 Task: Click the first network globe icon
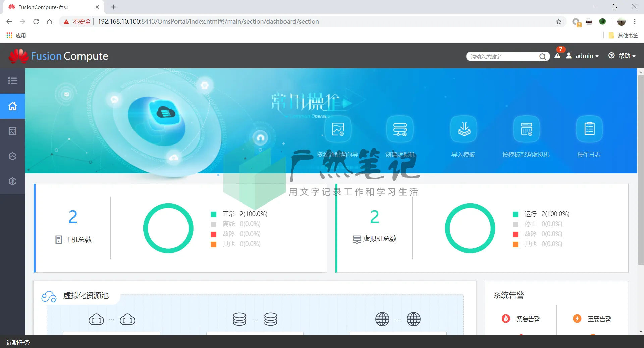click(x=382, y=319)
